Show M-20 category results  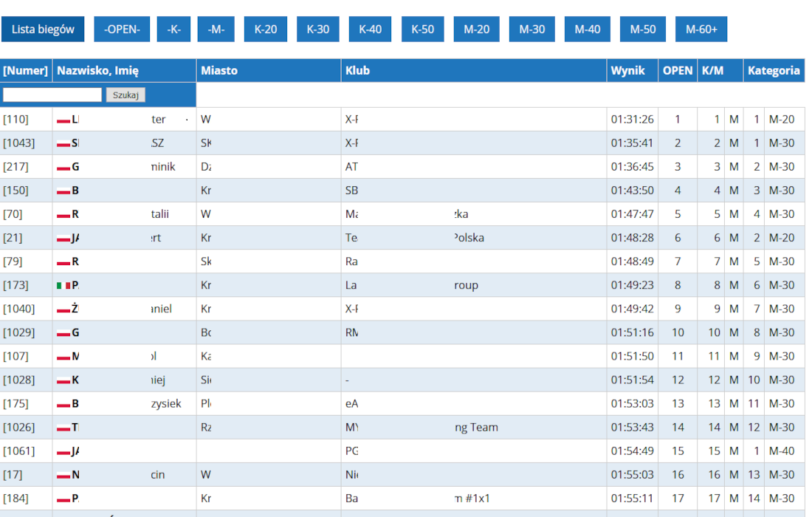tap(476, 29)
